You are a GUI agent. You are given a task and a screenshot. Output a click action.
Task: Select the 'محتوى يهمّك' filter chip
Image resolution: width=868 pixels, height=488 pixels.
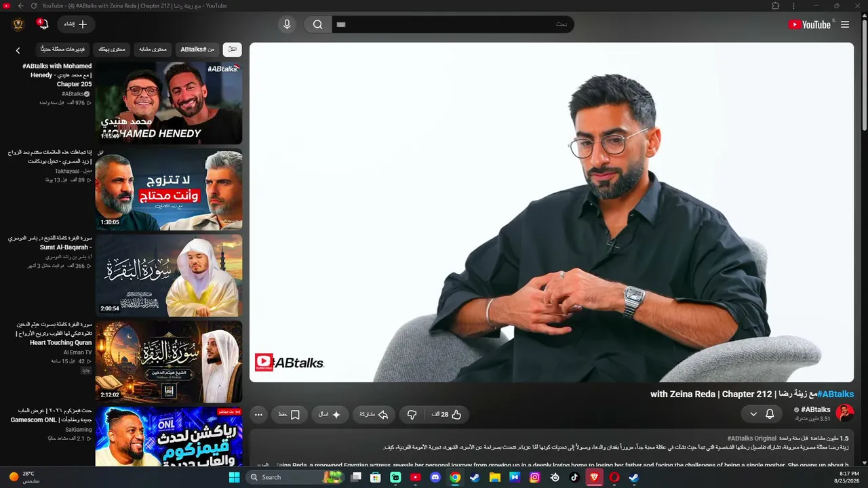[x=112, y=49]
